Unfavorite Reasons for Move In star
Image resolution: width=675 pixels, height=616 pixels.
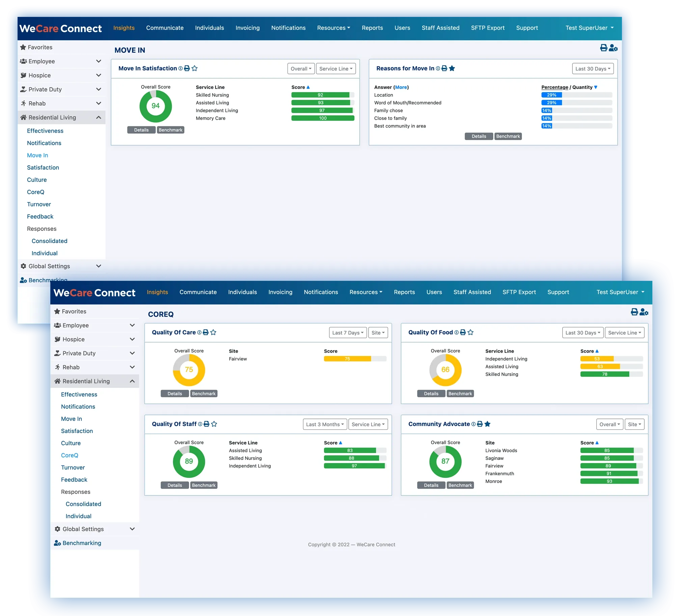(452, 69)
